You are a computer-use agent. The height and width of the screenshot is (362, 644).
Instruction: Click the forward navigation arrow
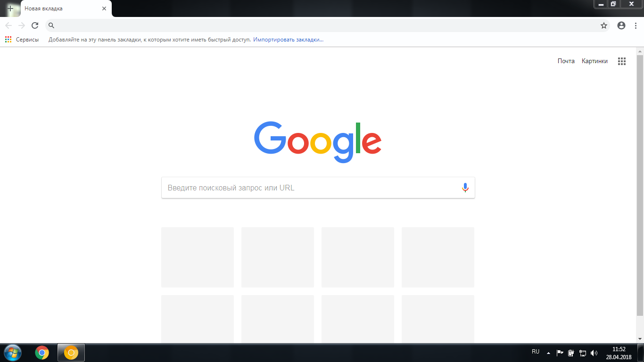(x=22, y=25)
